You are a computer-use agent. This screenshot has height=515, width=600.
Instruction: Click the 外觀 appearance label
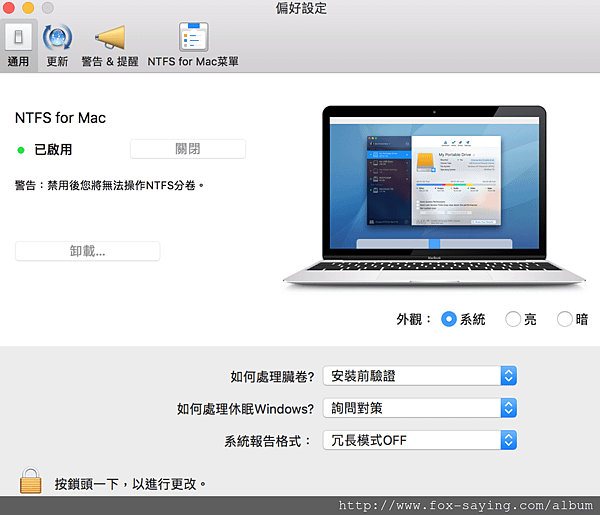414,319
